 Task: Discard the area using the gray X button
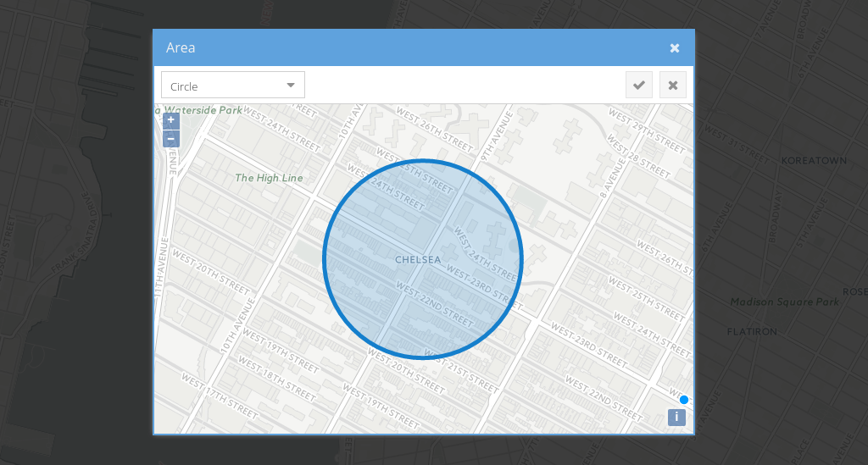pyautogui.click(x=672, y=85)
